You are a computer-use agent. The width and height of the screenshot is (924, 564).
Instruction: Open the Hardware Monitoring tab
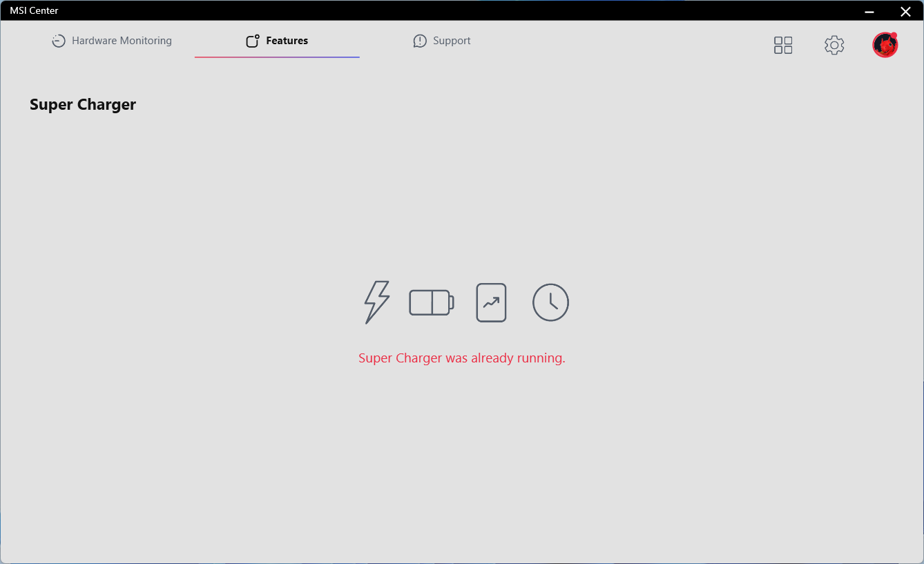pos(112,41)
